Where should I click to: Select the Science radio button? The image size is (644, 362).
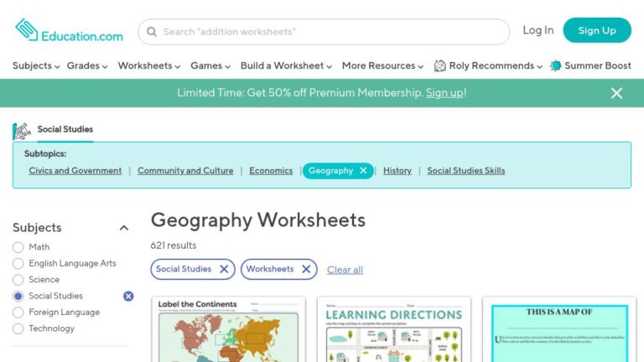tap(18, 280)
